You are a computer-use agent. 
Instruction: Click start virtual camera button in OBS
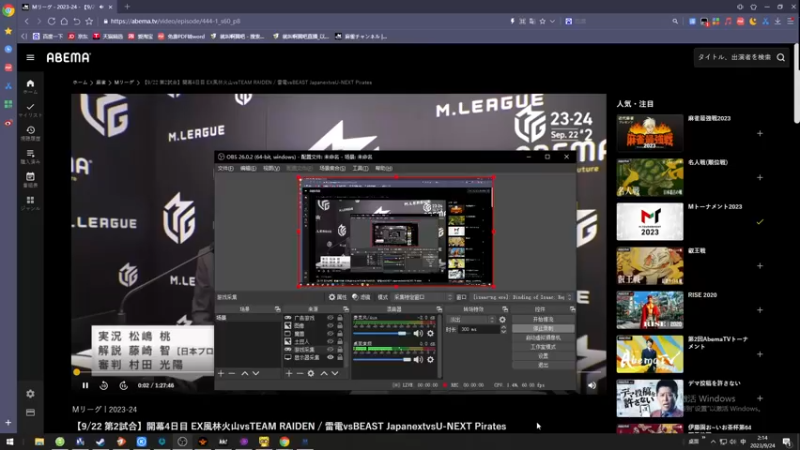[543, 338]
